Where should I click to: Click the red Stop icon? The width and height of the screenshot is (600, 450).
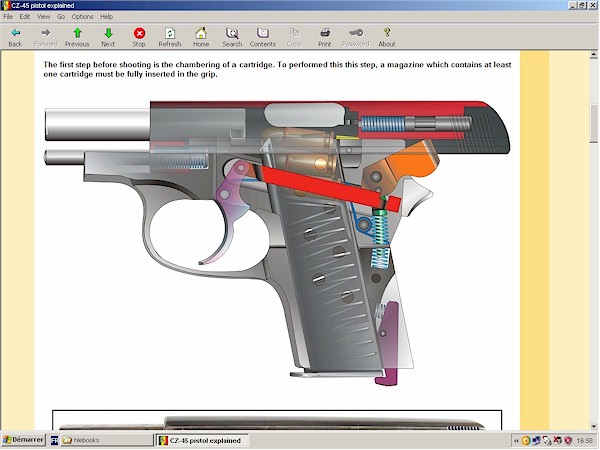(139, 33)
